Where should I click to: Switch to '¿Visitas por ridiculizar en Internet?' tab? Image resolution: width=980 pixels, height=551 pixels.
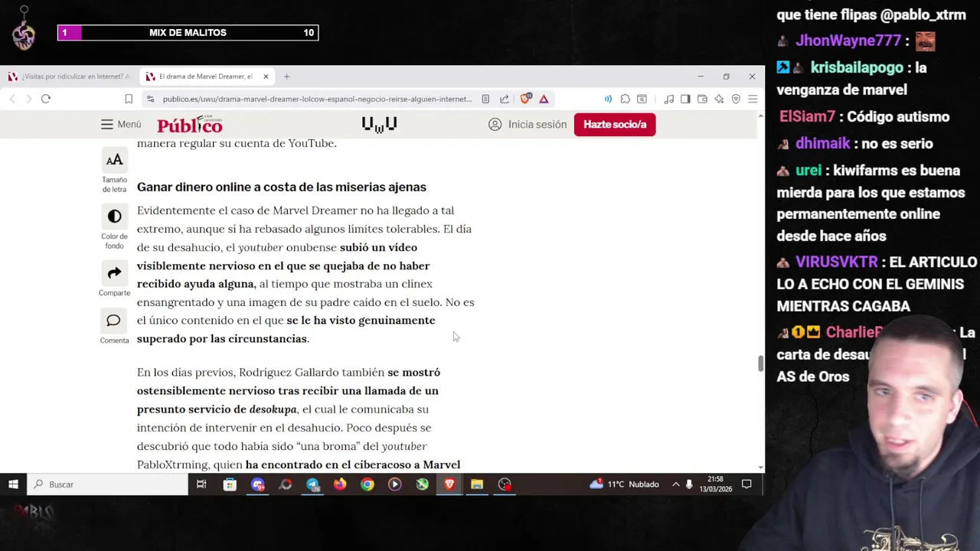pos(69,77)
